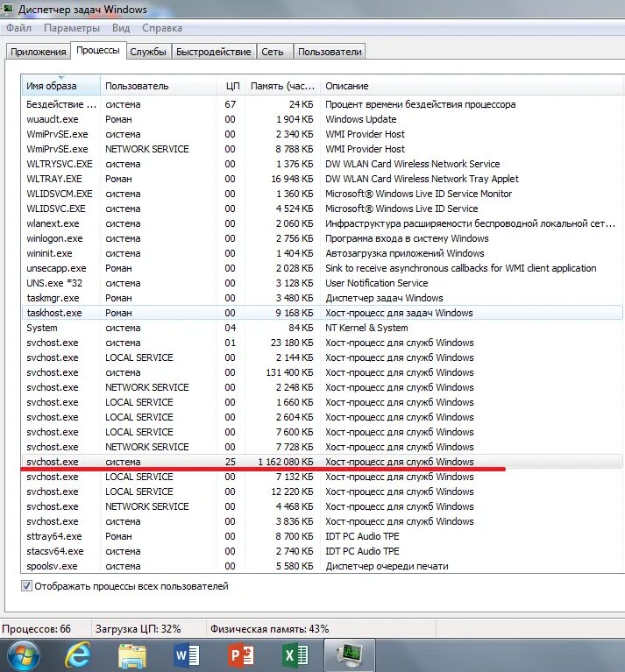Open Windows Explorer folder icon in taskbar

(x=132, y=655)
